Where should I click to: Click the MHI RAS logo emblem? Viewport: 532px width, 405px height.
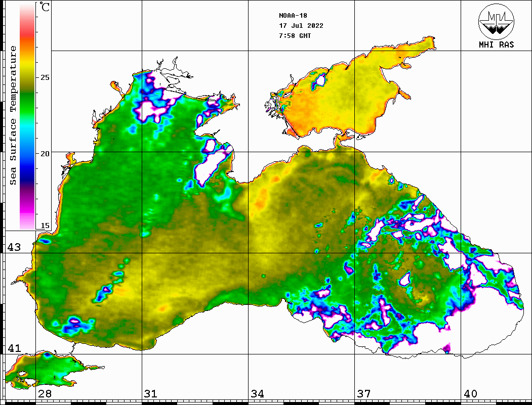pyautogui.click(x=496, y=21)
